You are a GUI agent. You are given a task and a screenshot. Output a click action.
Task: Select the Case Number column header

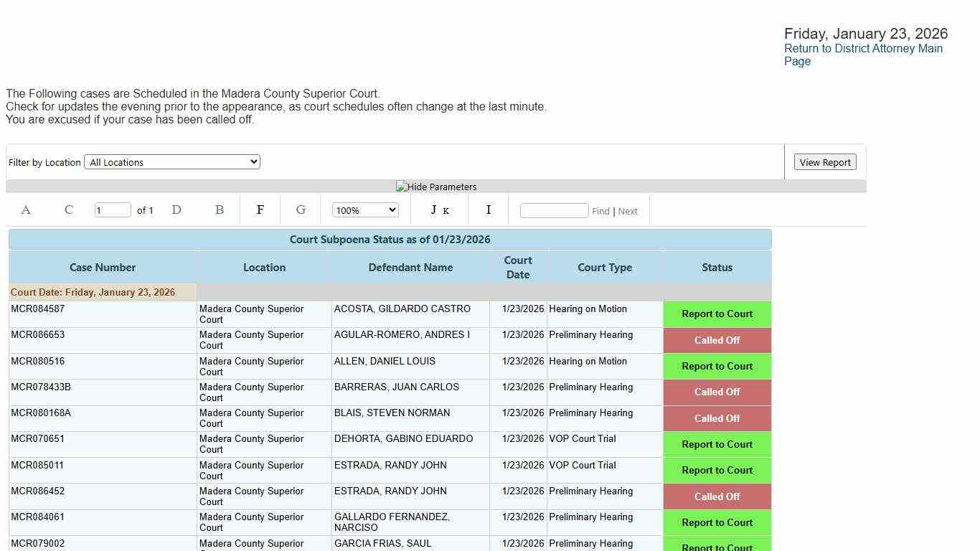click(103, 268)
